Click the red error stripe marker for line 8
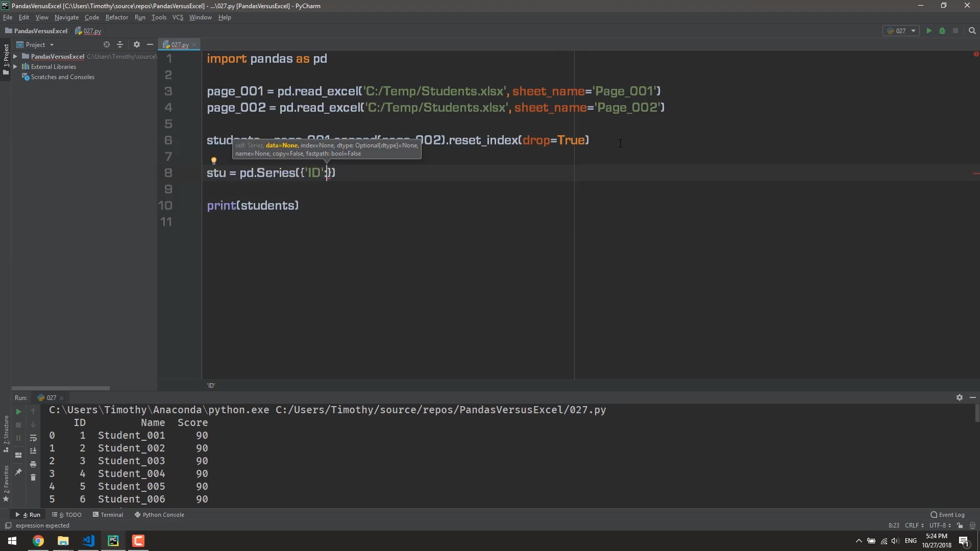 click(x=976, y=173)
